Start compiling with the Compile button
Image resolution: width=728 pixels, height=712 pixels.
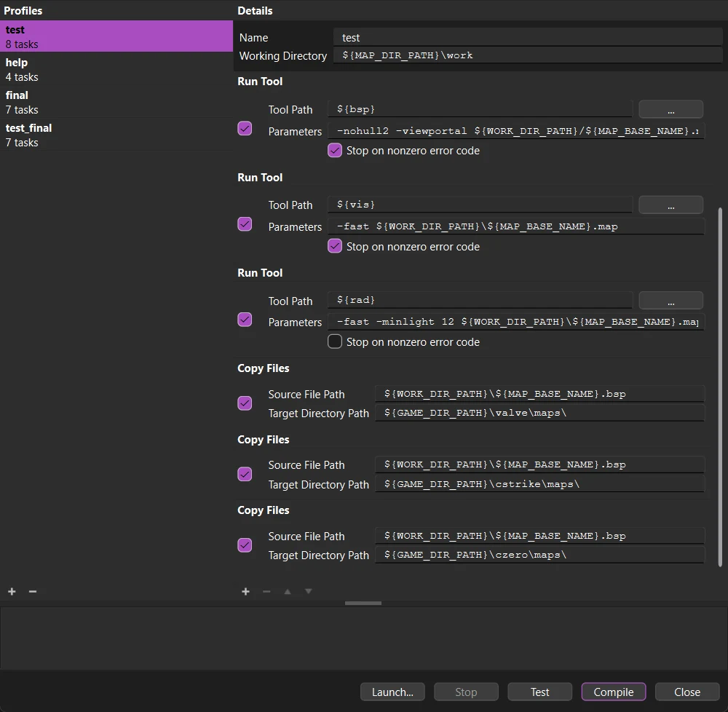click(613, 692)
